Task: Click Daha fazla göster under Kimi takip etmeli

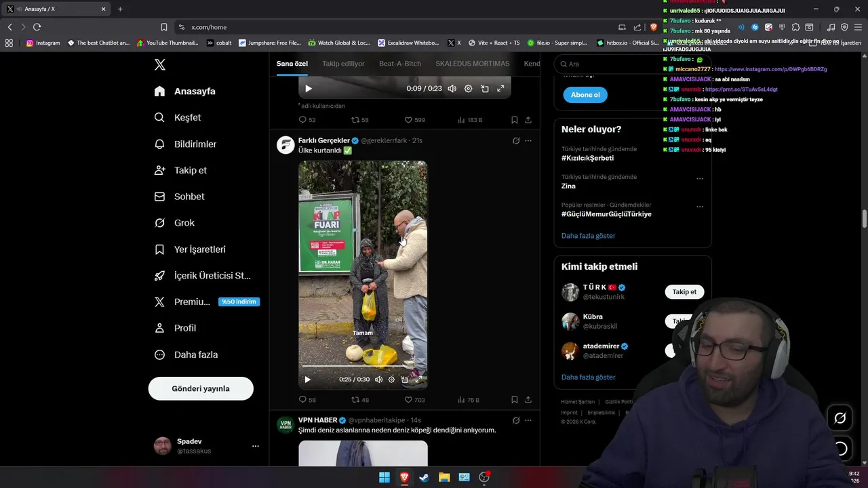Action: tap(588, 377)
